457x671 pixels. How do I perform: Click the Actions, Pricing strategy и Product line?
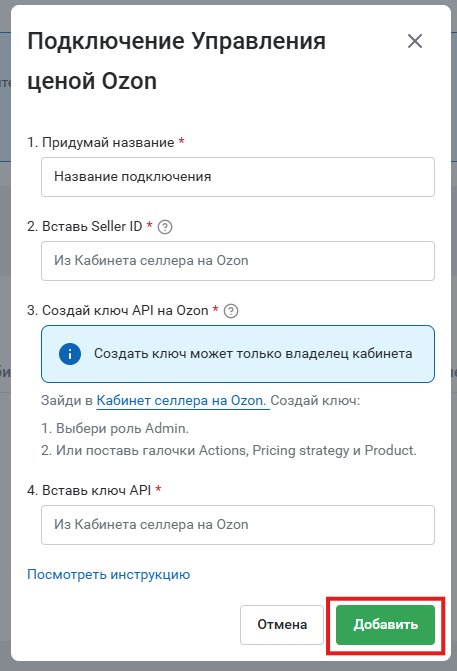tap(229, 451)
